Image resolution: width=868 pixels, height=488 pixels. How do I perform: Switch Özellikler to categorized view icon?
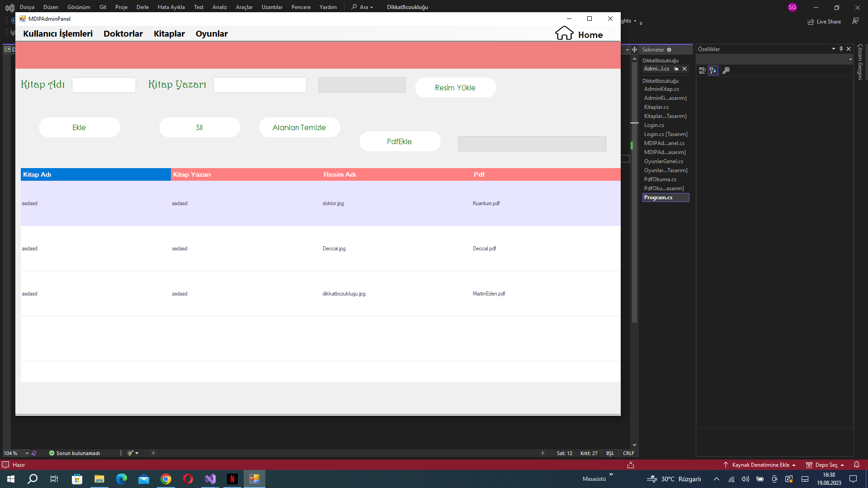tap(703, 70)
